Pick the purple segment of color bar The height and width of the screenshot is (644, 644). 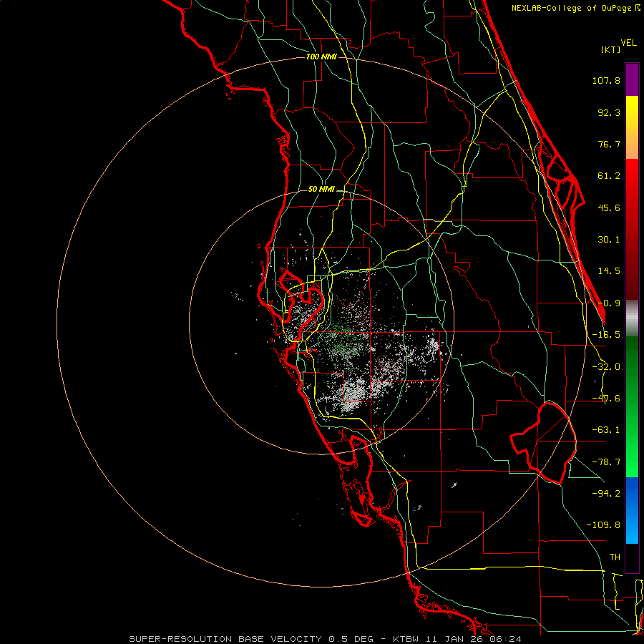click(x=632, y=79)
